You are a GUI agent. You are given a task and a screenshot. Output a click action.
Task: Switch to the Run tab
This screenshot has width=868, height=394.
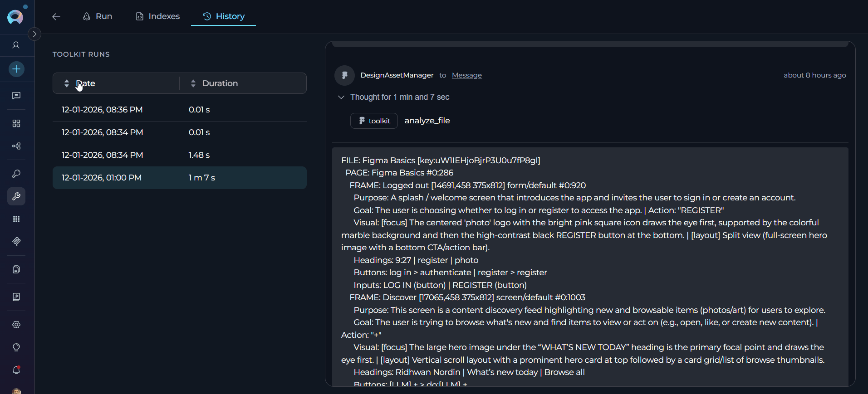tap(98, 16)
